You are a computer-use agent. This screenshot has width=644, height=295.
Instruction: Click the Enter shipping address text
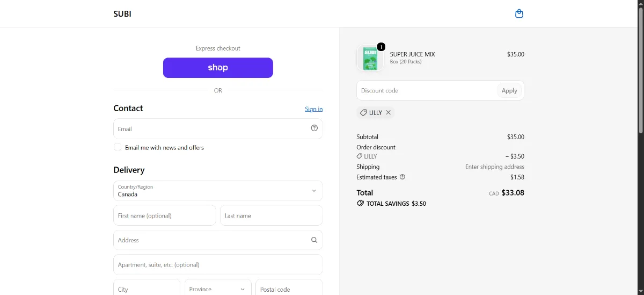point(495,167)
